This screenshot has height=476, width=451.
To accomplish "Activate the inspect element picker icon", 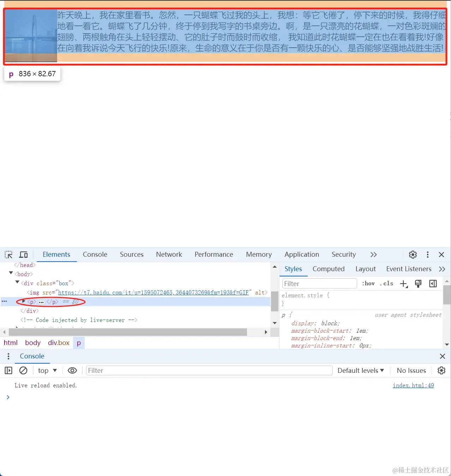I will click(8, 255).
